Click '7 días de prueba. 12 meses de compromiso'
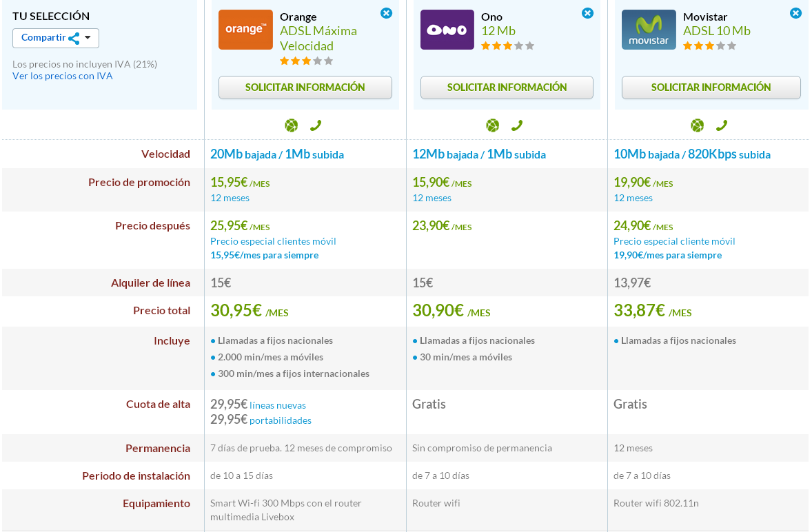Image resolution: width=812 pixels, height=532 pixels. (301, 448)
